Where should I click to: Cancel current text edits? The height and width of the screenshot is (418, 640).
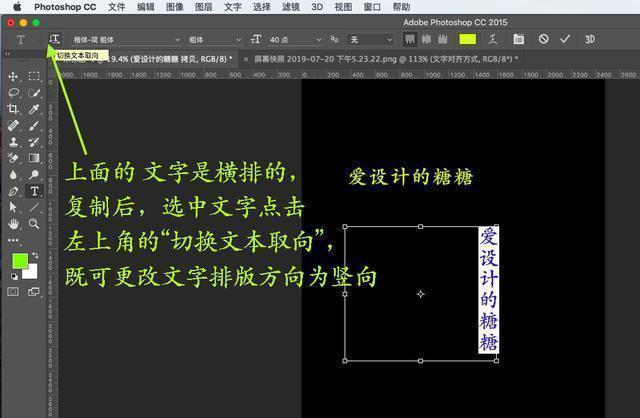[x=543, y=39]
